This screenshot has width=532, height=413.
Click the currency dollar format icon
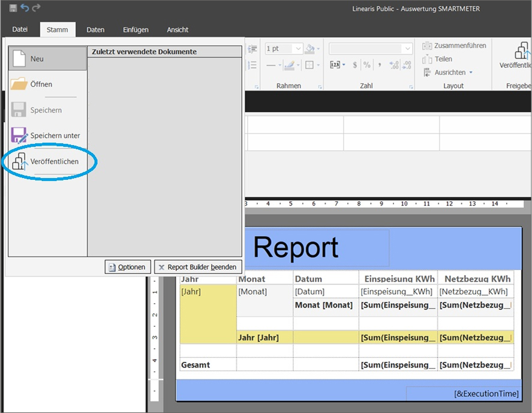pyautogui.click(x=355, y=65)
